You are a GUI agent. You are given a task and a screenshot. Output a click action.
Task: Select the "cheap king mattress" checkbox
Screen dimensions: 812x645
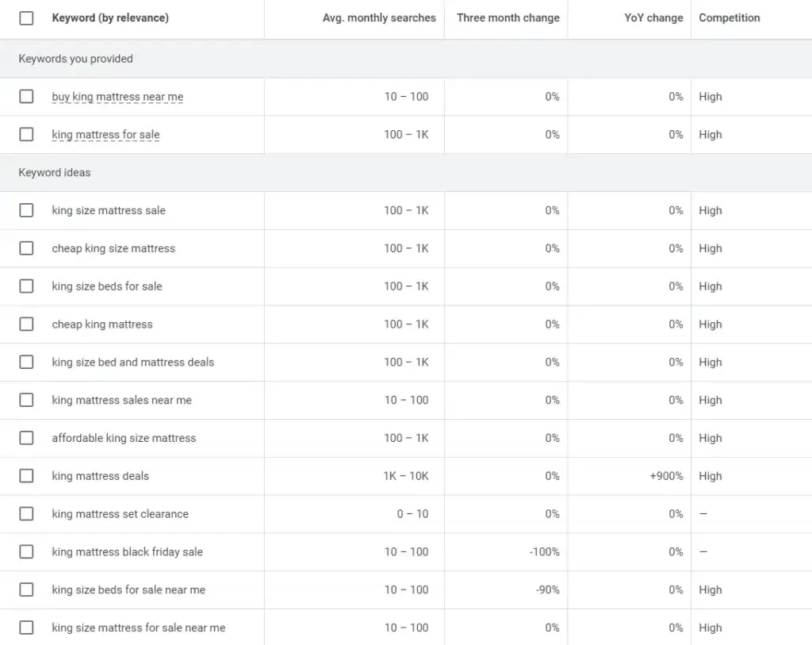click(x=26, y=324)
